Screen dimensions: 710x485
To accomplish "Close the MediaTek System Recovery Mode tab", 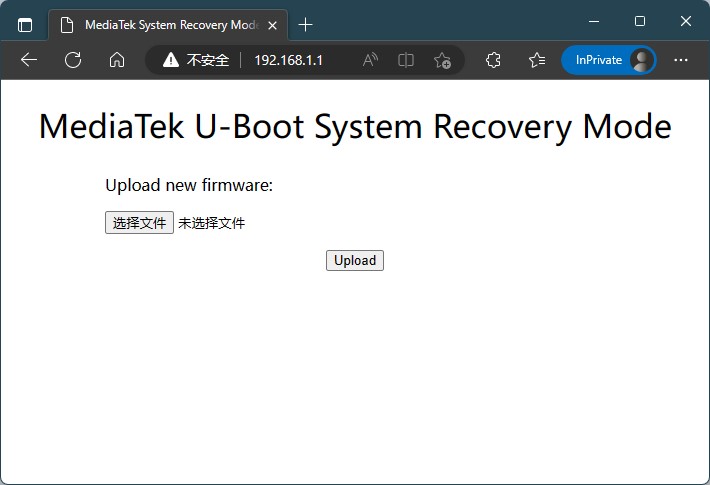I will (x=273, y=25).
